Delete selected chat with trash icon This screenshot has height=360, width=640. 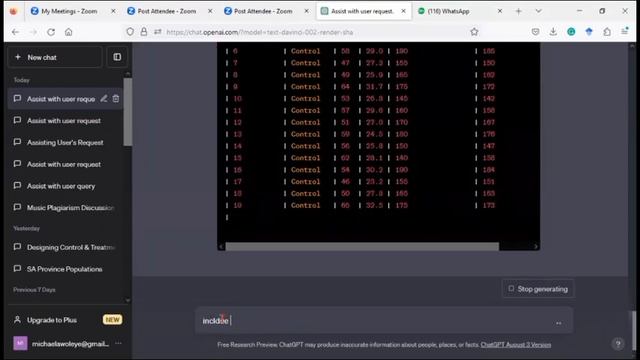coord(116,99)
